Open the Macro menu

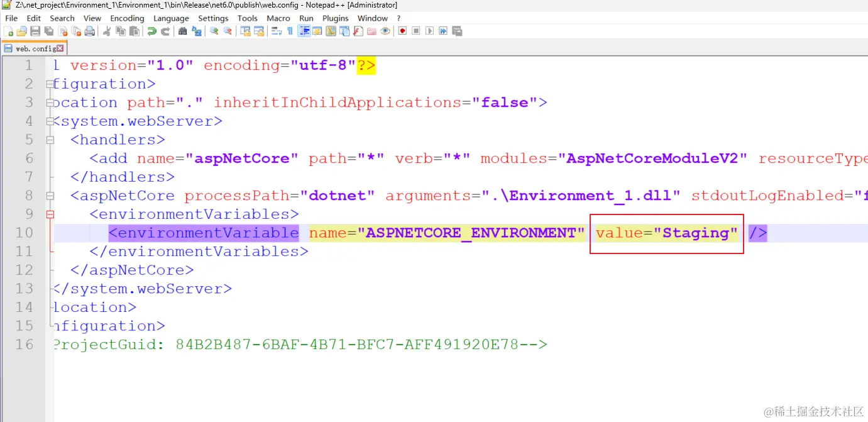click(278, 18)
